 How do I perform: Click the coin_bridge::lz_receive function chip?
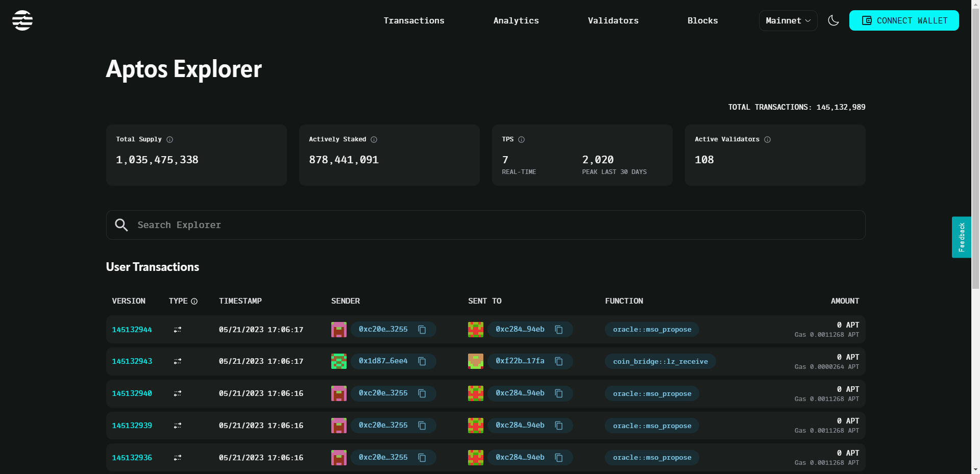tap(660, 361)
